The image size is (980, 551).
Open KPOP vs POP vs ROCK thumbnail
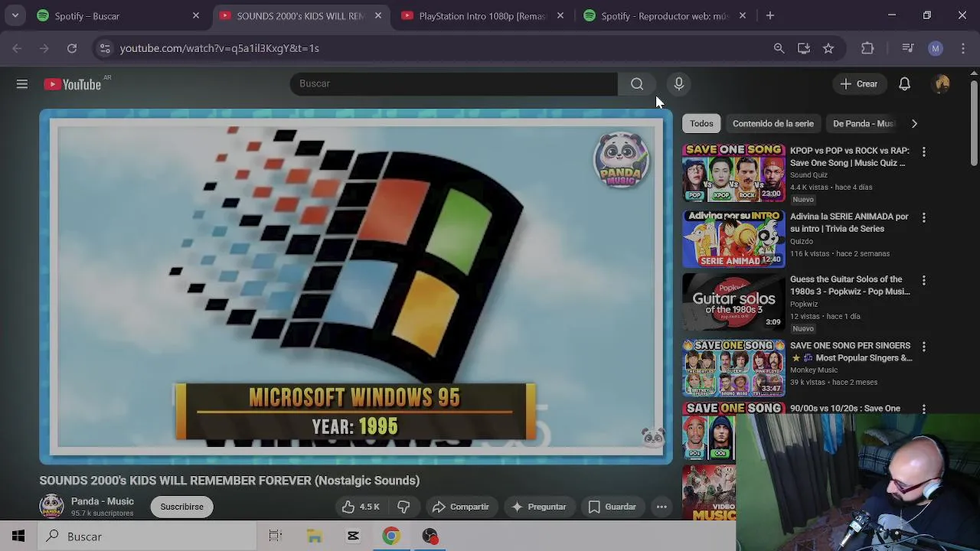coord(733,173)
